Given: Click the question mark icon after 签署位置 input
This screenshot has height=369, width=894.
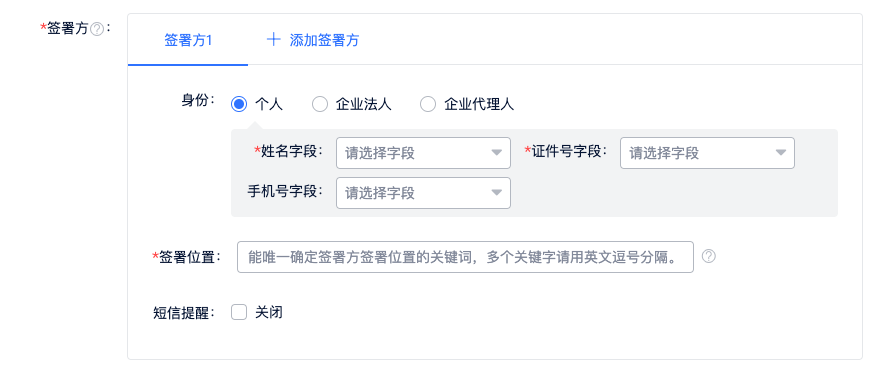Looking at the screenshot, I should click(709, 257).
